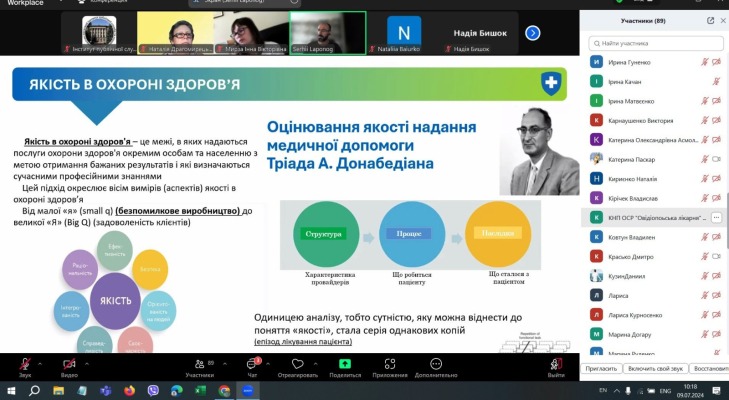
Task: Open the Участники panel from toolbar
Action: [200, 367]
